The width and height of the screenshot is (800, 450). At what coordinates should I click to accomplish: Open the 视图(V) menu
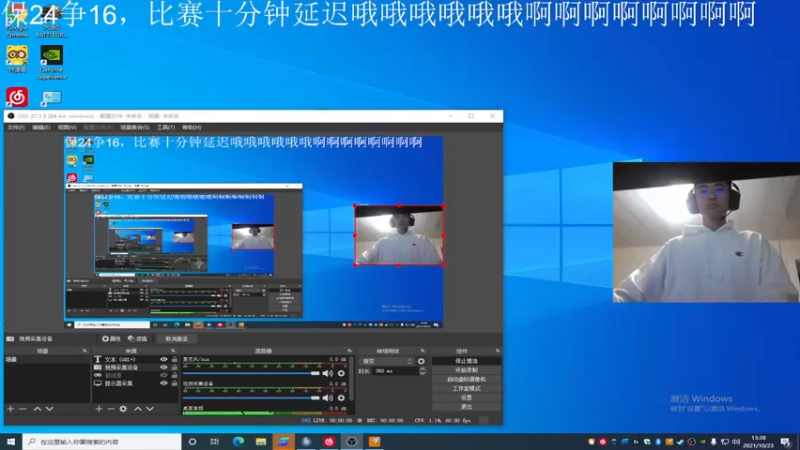click(x=66, y=127)
